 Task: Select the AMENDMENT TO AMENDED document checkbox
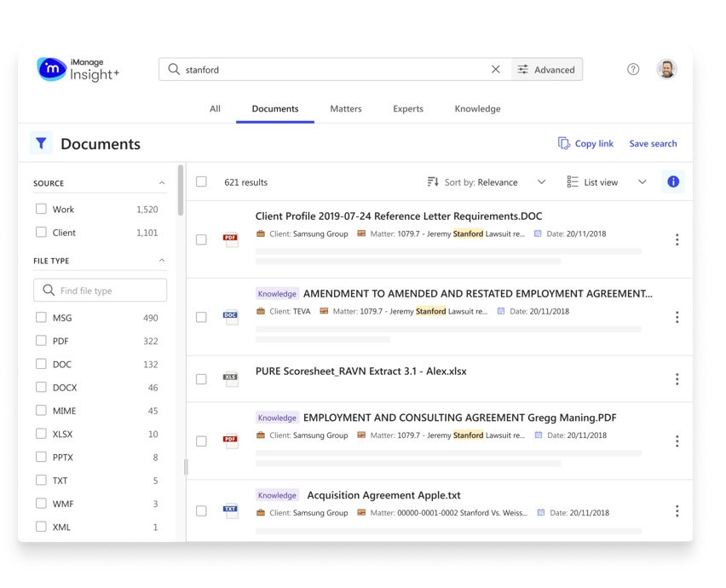click(x=201, y=317)
